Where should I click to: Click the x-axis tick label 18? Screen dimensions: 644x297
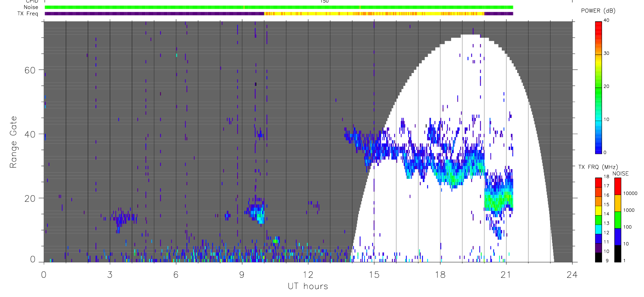(x=440, y=275)
